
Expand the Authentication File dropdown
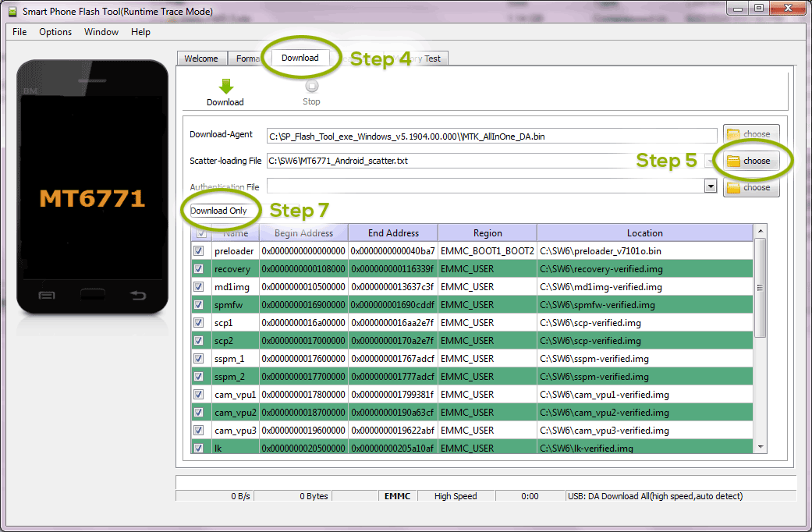(x=711, y=186)
